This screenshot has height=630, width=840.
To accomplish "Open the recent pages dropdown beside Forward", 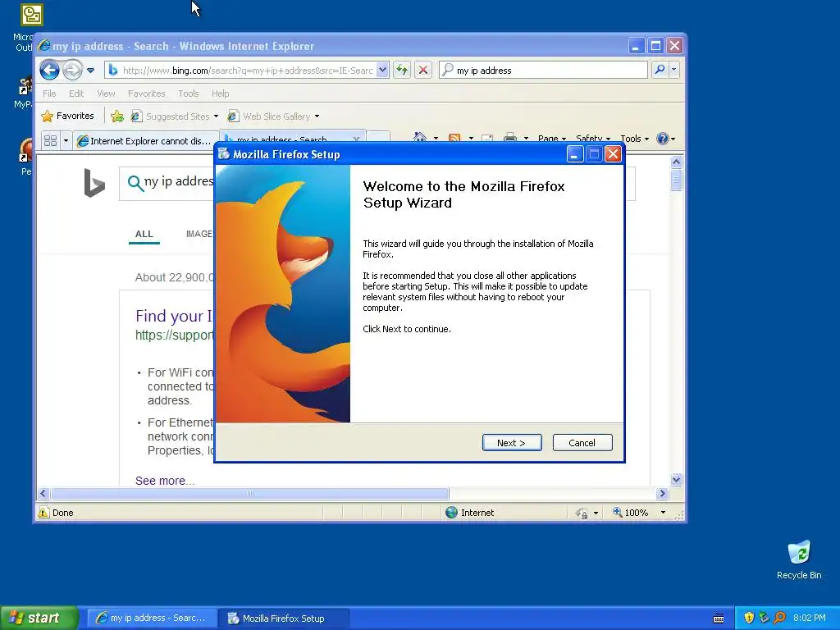I will point(90,71).
